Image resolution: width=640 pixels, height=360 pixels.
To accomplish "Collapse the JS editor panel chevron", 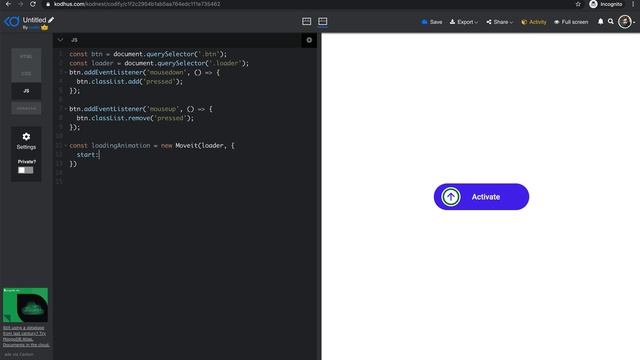I will (x=60, y=40).
